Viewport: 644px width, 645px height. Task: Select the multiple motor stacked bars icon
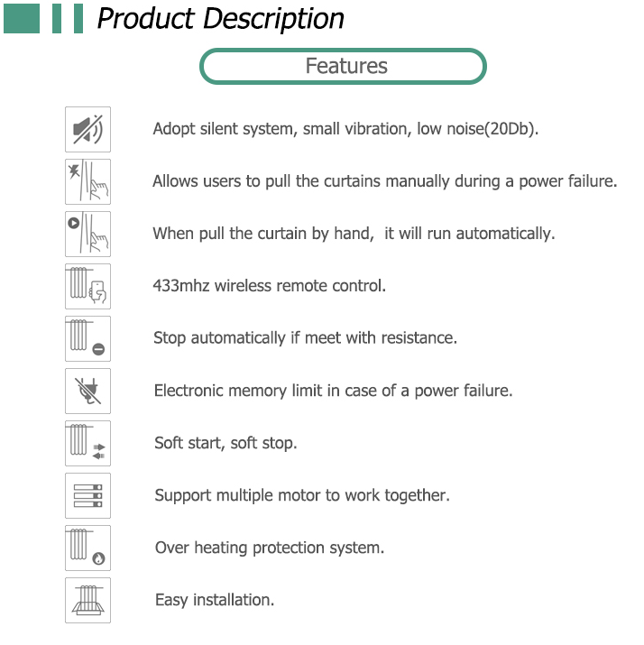[x=87, y=495]
